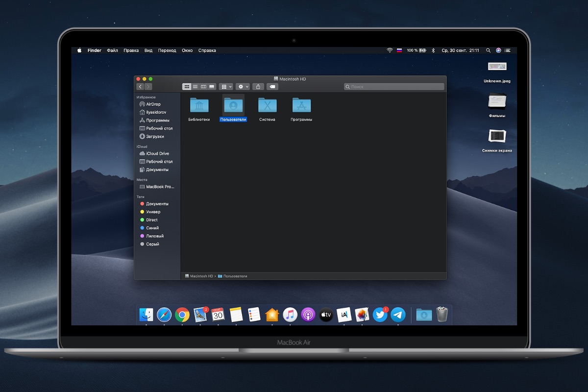Open the Переход menu

(x=167, y=50)
